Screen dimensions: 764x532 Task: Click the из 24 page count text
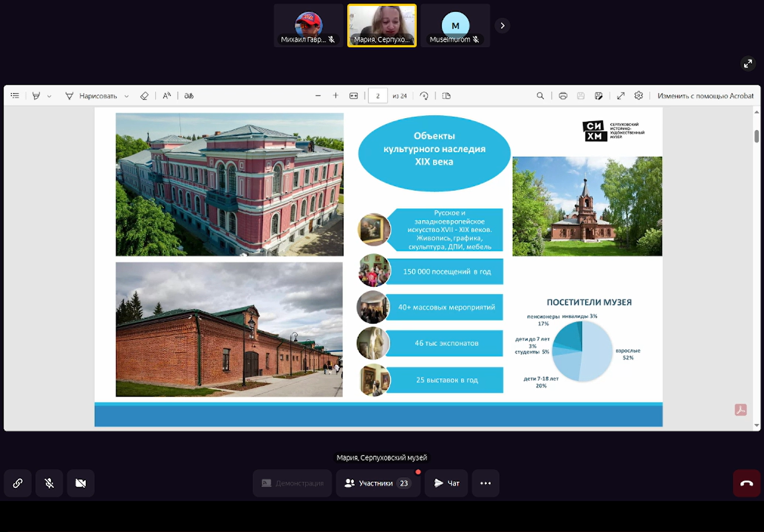pyautogui.click(x=399, y=96)
